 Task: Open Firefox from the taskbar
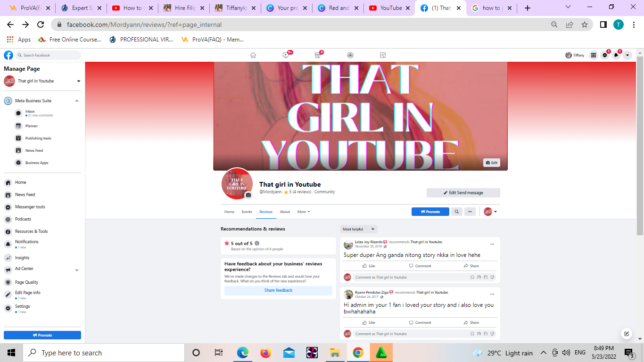tap(266, 353)
